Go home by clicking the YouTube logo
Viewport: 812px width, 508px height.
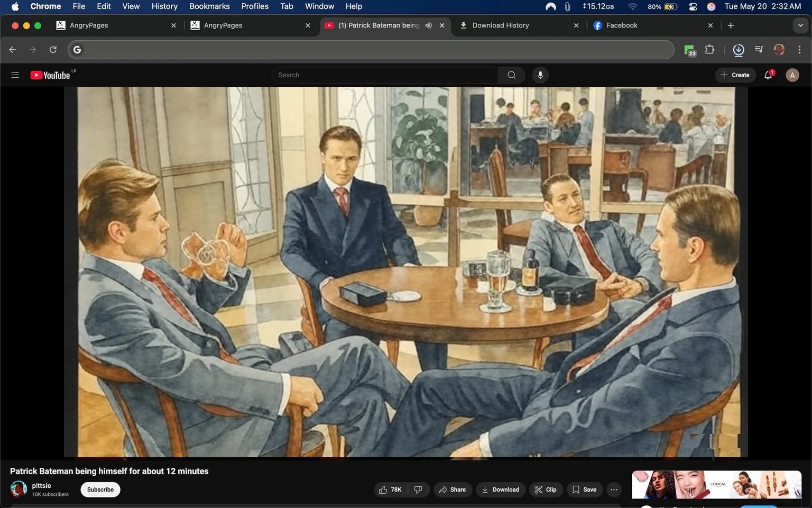pyautogui.click(x=50, y=75)
